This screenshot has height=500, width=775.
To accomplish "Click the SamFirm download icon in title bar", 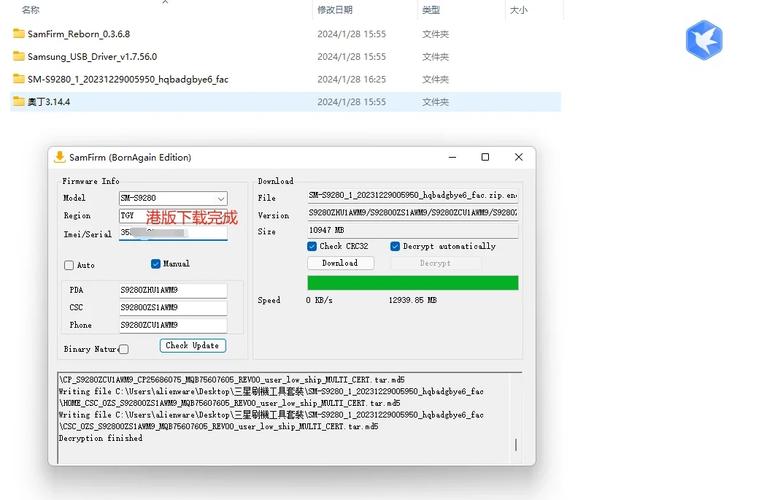I will point(60,157).
